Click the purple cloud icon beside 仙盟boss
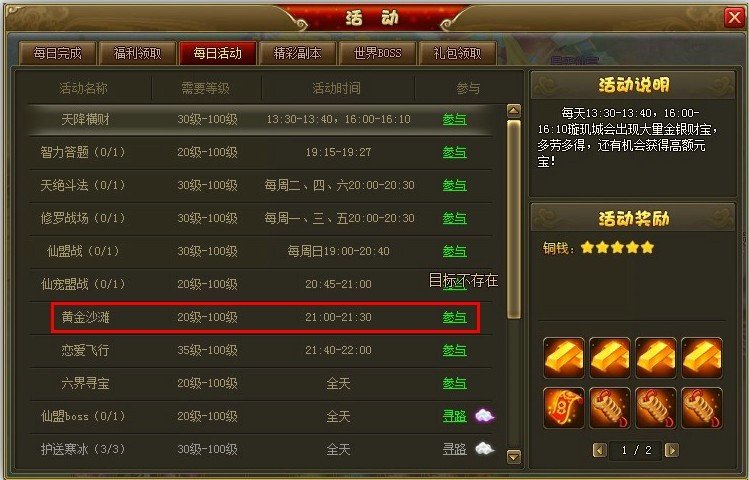The width and height of the screenshot is (749, 480). pos(484,416)
